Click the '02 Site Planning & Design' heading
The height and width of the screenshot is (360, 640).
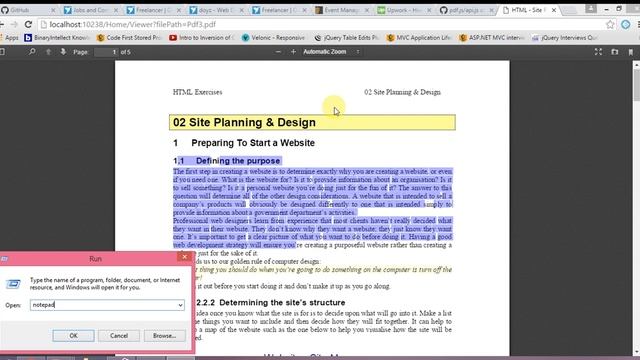[244, 122]
